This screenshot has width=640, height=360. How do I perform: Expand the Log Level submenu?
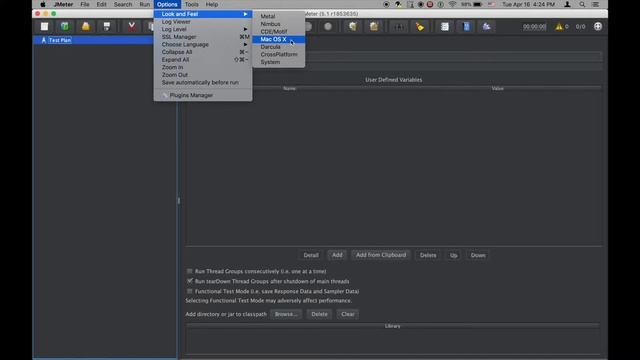pos(203,29)
